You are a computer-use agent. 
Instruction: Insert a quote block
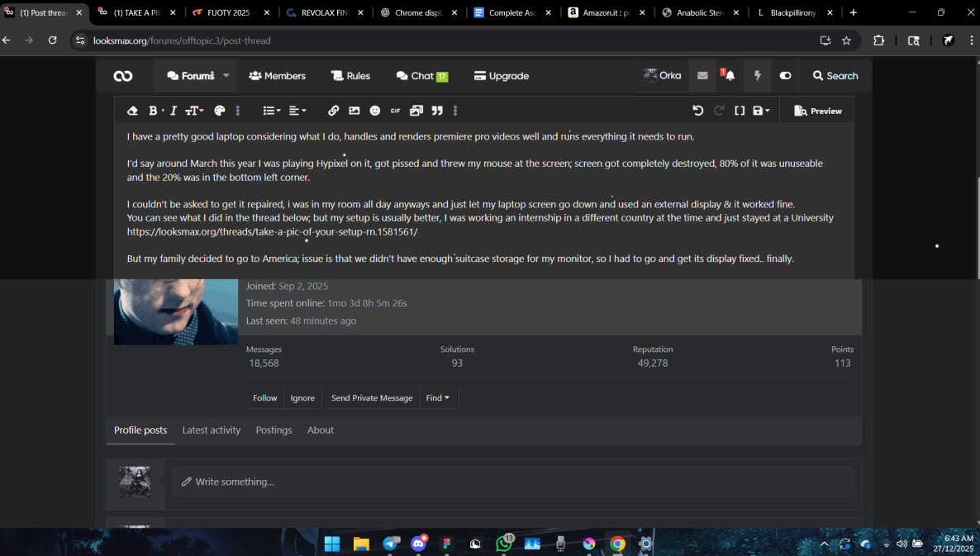(x=437, y=111)
